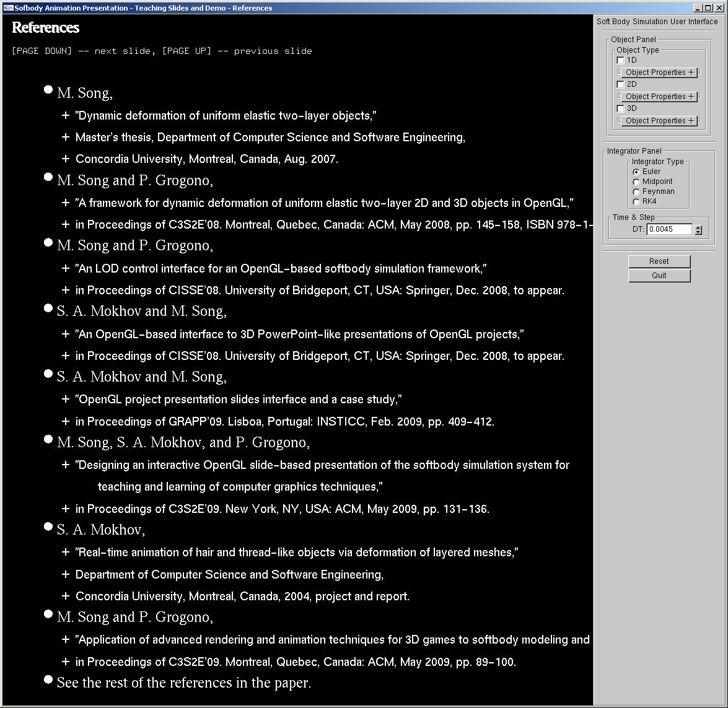Maximize the Softbody presentation window
The image size is (728, 708).
tap(708, 8)
